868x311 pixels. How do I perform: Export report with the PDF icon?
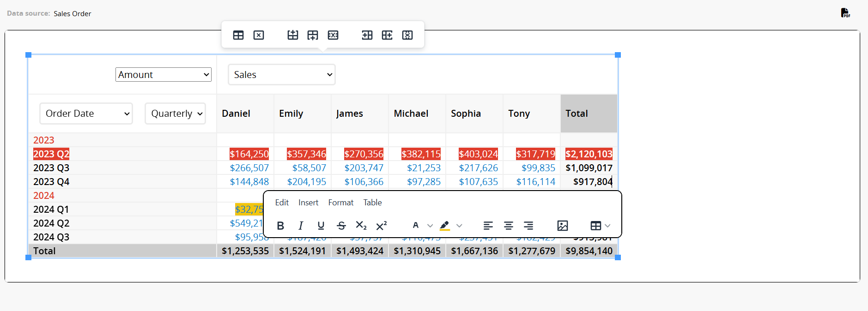845,13
